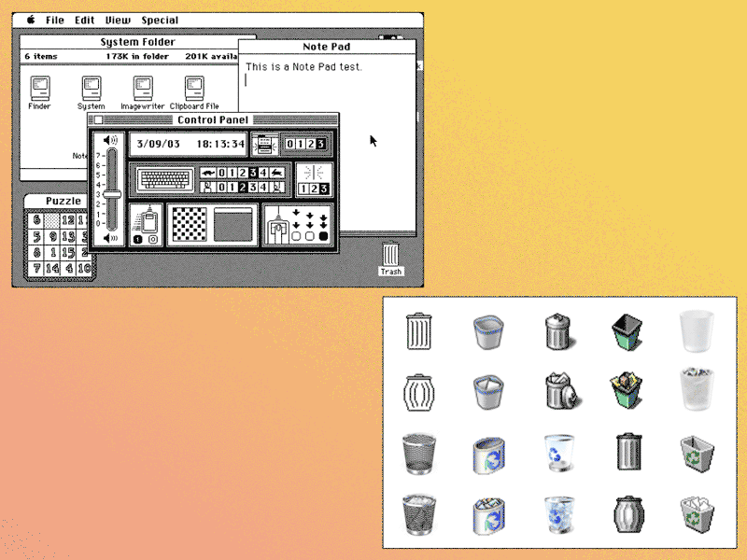The image size is (747, 560).
Task: Set menu blink rate to 0
Action: pos(289,144)
